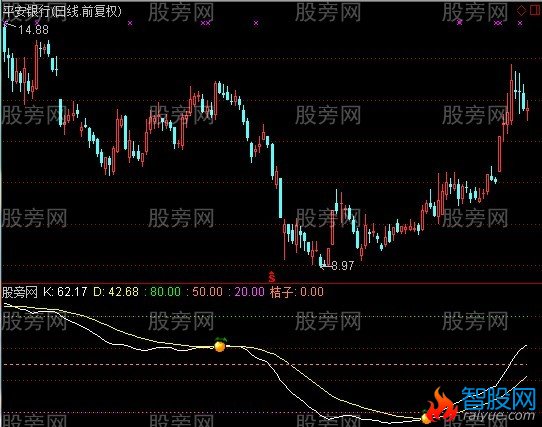Click the high price label 14.88
This screenshot has height=427, width=542.
(34, 30)
